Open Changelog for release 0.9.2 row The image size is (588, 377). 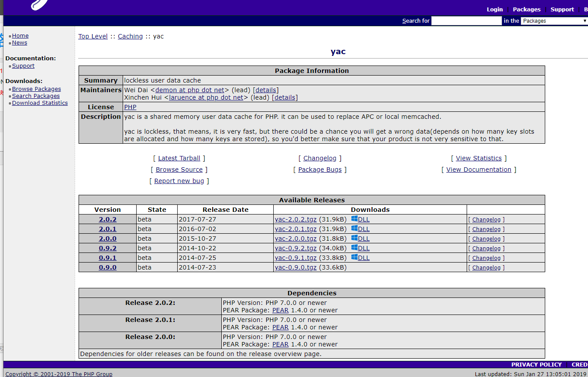[x=486, y=249]
